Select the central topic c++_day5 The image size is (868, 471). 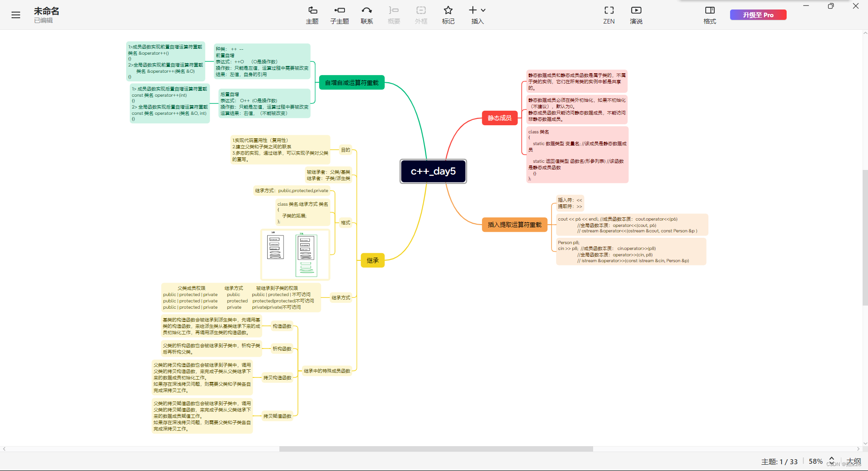click(x=433, y=171)
